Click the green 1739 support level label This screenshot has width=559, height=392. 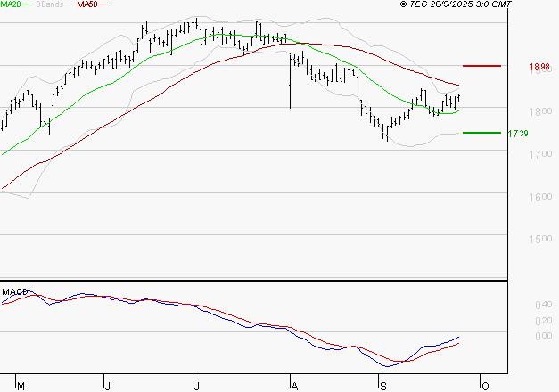coord(518,134)
